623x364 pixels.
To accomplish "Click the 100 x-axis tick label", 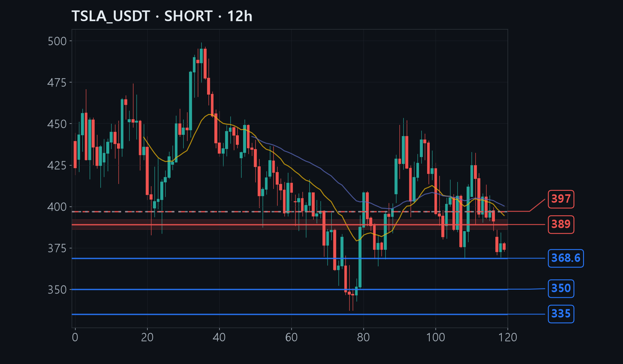I will 436,338.
